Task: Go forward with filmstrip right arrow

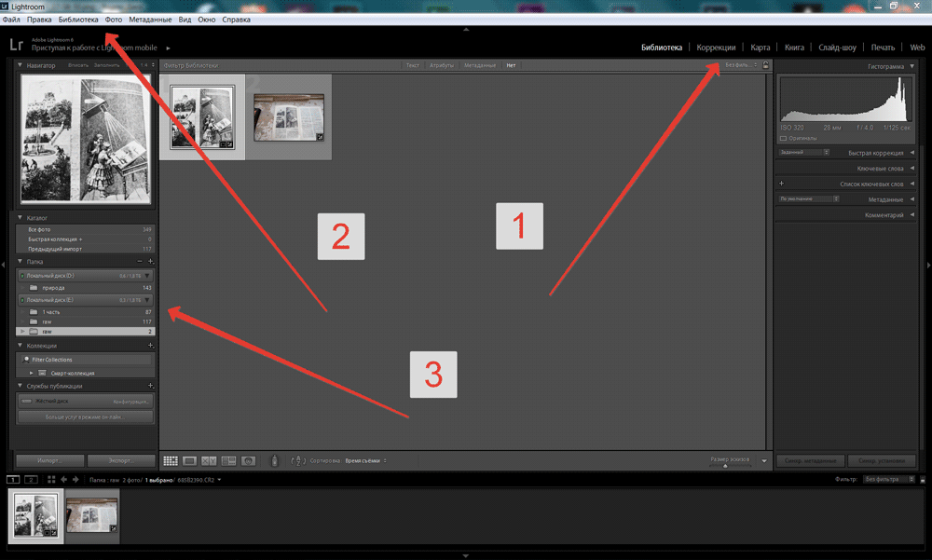Action: click(75, 479)
